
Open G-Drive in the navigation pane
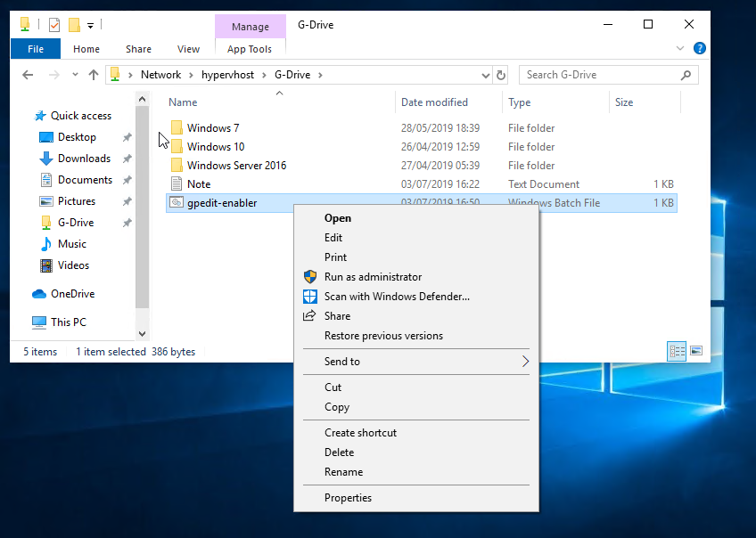[76, 223]
